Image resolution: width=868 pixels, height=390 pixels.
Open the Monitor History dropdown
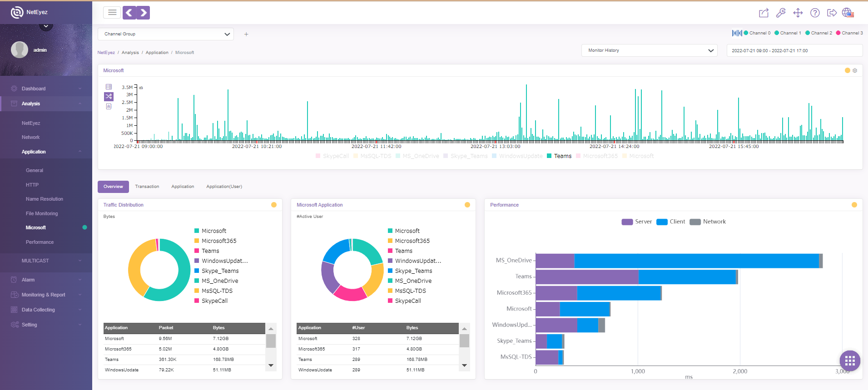point(650,50)
